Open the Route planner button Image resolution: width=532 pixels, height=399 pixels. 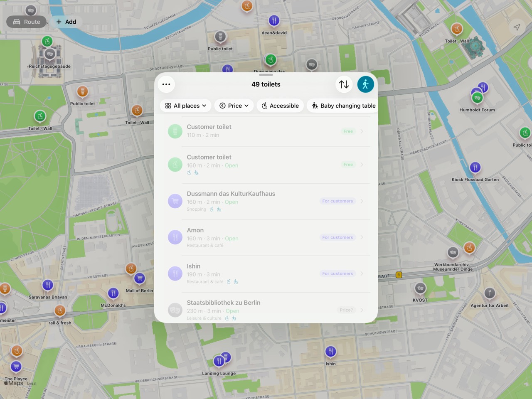(27, 22)
